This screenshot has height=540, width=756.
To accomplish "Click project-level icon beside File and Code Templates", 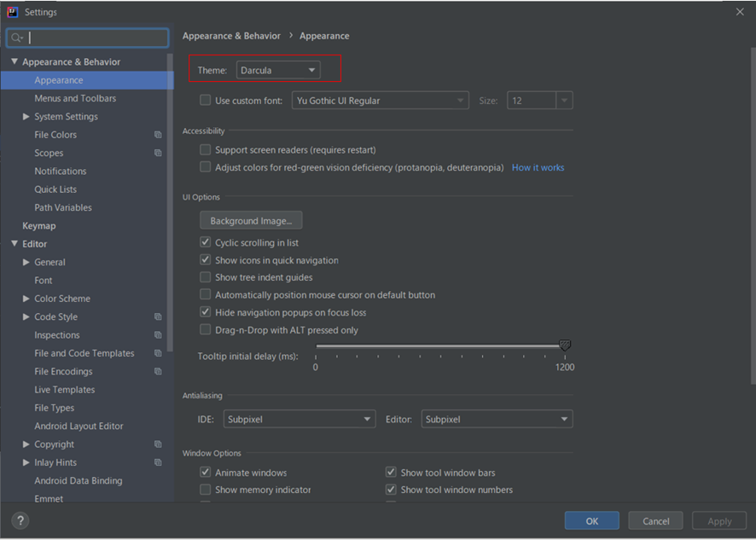I will tap(158, 353).
